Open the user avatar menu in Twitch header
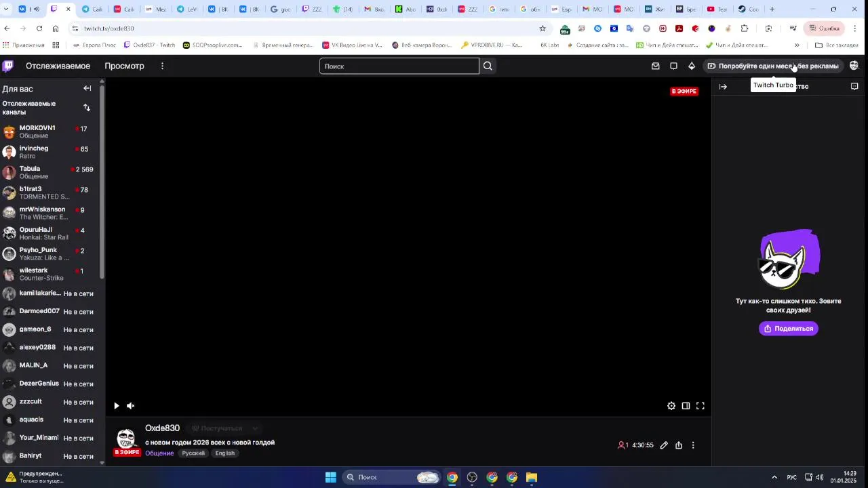868x488 pixels. [x=854, y=66]
